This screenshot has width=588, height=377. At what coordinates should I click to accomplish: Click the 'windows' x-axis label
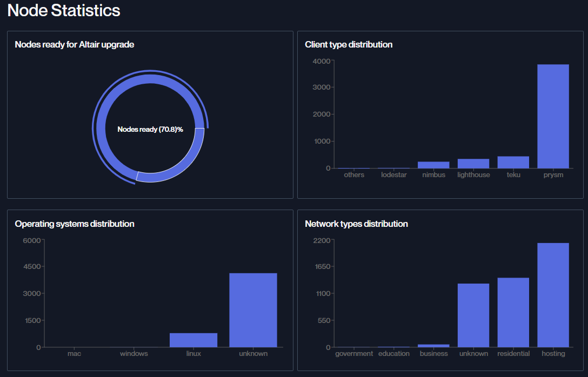(x=133, y=354)
